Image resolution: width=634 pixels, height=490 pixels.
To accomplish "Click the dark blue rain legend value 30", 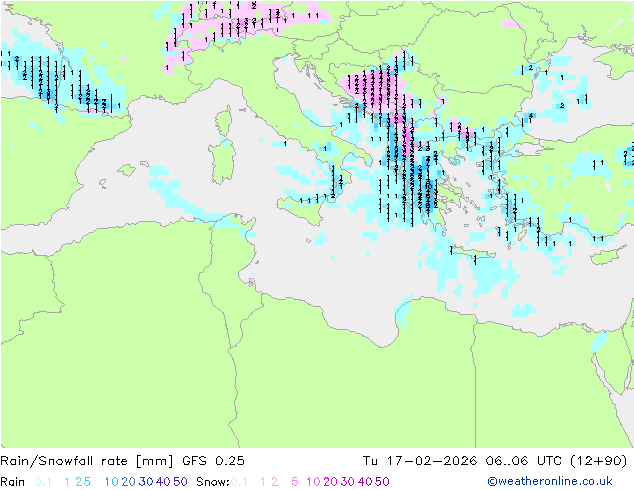I will click(146, 482).
